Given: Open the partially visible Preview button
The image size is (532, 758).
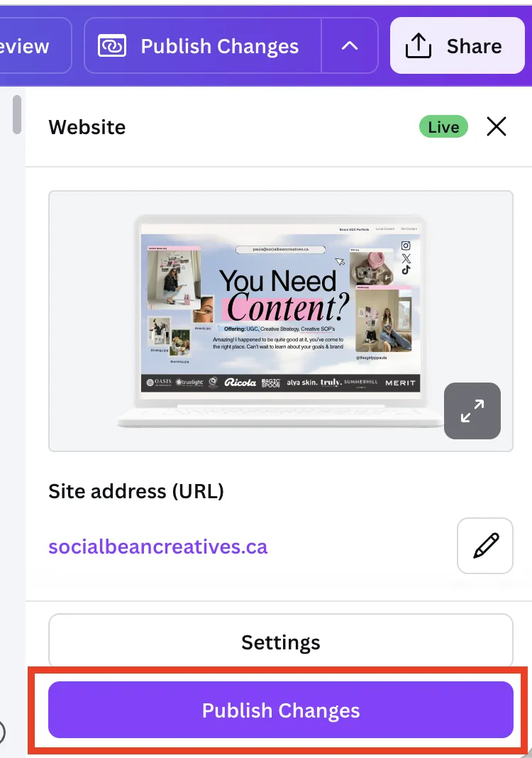Looking at the screenshot, I should pos(35,45).
